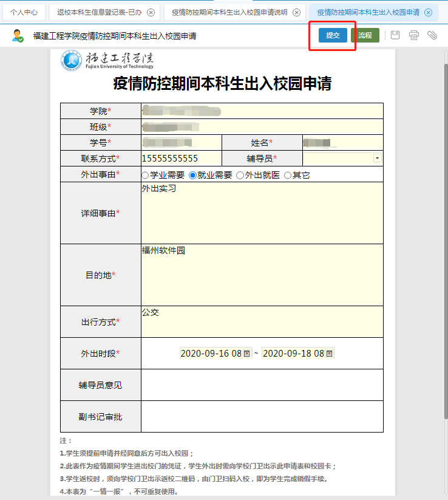Click the 学院 input field

262,111
